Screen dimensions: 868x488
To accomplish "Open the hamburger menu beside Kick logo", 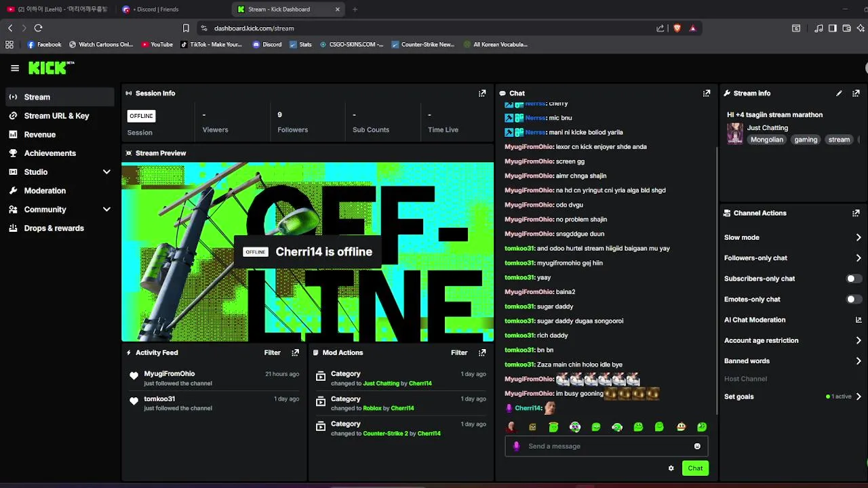I will click(x=15, y=68).
